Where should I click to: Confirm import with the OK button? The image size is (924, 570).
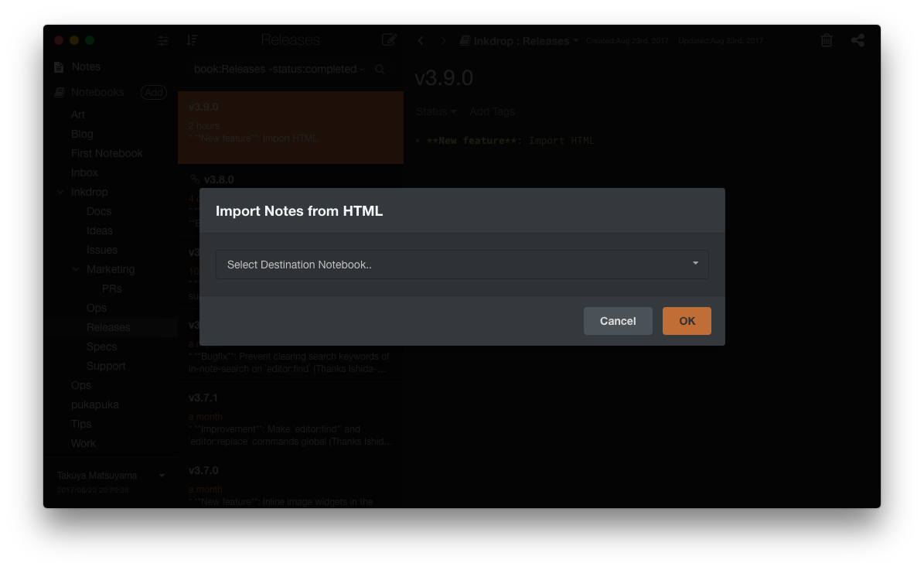point(687,321)
